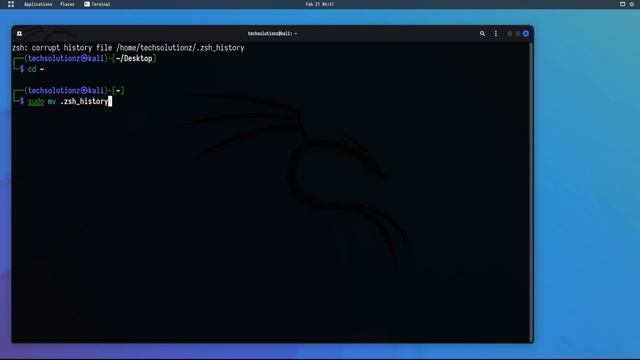The height and width of the screenshot is (360, 640).
Task: Click the screen icon in the system tray
Action: click(x=622, y=4)
